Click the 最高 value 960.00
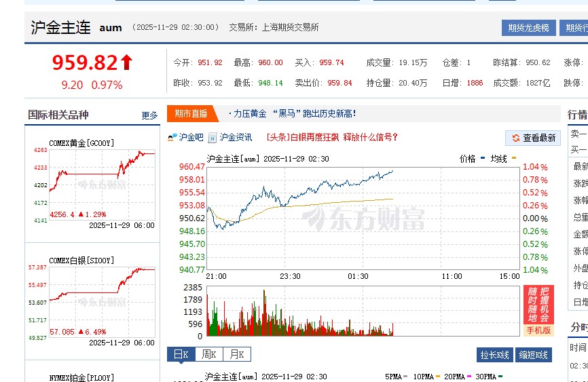The height and width of the screenshot is (382, 588). point(270,62)
